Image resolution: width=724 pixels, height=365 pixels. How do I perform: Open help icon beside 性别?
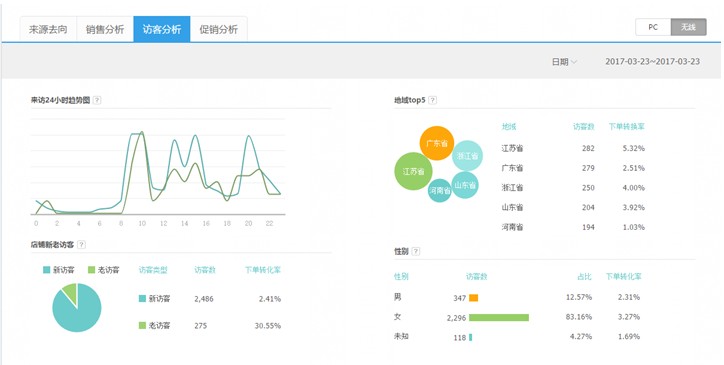point(416,251)
